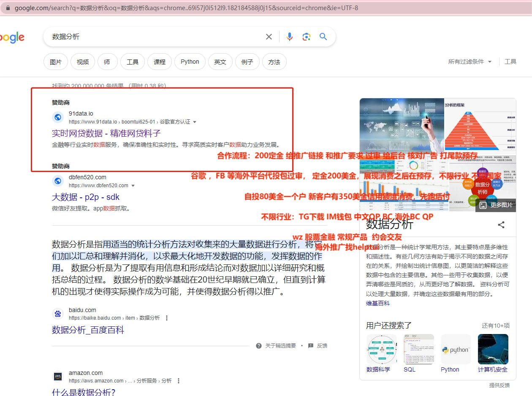Click dbfen520.com globe favicon
This screenshot has height=396, width=532.
tap(58, 181)
